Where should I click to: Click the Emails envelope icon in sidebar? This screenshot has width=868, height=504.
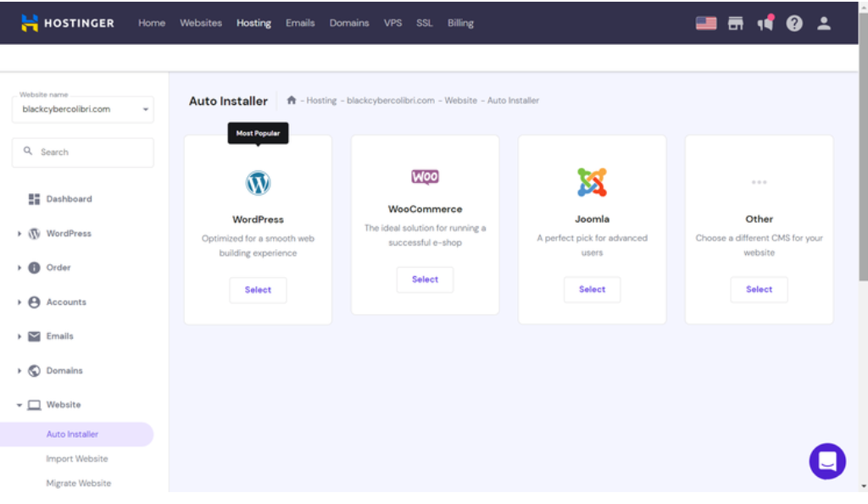[x=34, y=336]
